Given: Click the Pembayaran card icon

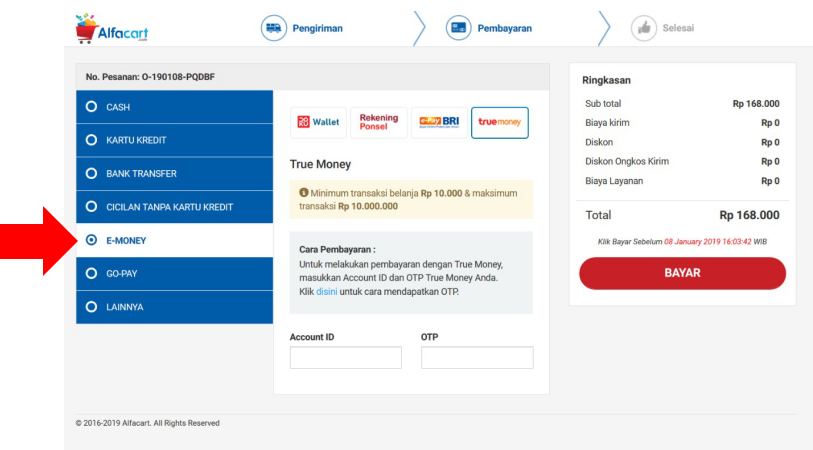Looking at the screenshot, I should click(x=458, y=28).
